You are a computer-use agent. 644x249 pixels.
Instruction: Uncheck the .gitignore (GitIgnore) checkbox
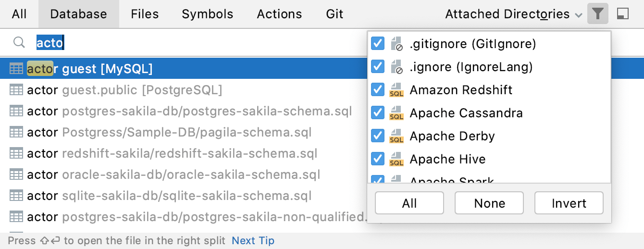click(378, 44)
